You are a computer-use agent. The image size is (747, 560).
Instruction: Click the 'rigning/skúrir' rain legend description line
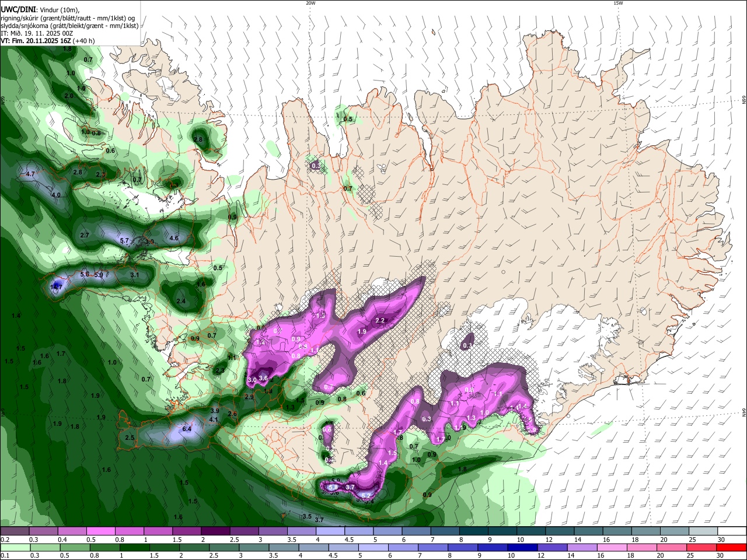(x=68, y=18)
